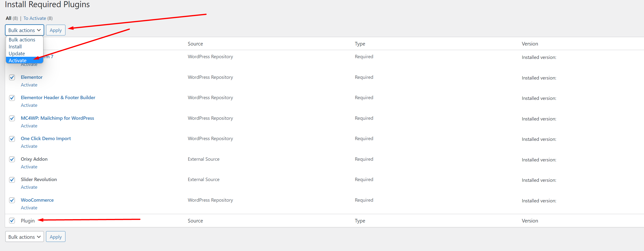Image resolution: width=644 pixels, height=251 pixels.
Task: Activate the Orixy Addon plugin
Action: pos(29,167)
